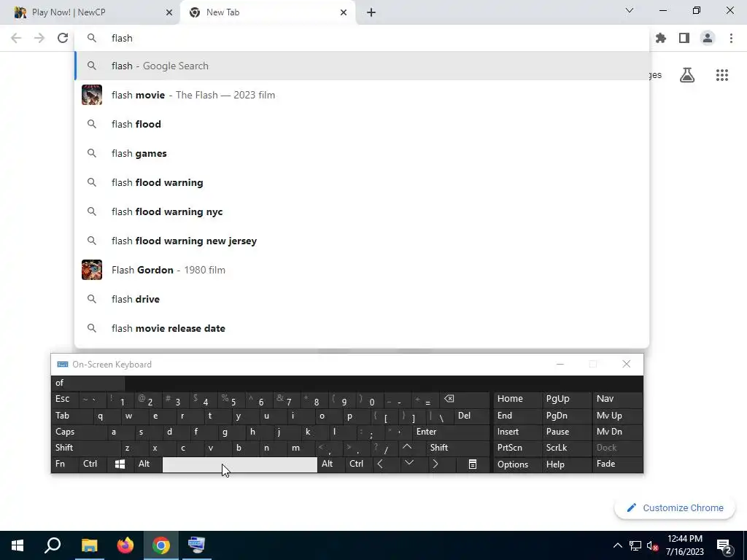This screenshot has height=560, width=747.
Task: Click the Tab key on keyboard
Action: (x=71, y=416)
